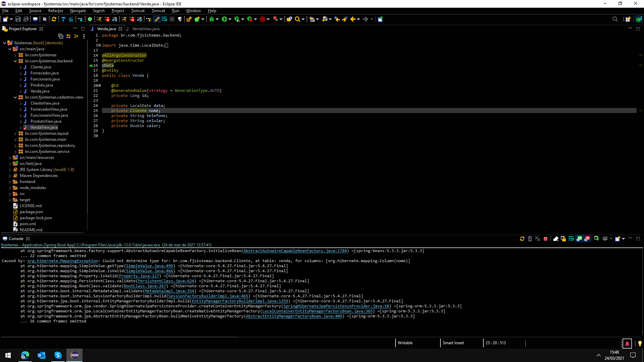Screen dimensions: 644x362
Task: Open the org.hibernate.MappingException link
Action: [x=63, y=261]
